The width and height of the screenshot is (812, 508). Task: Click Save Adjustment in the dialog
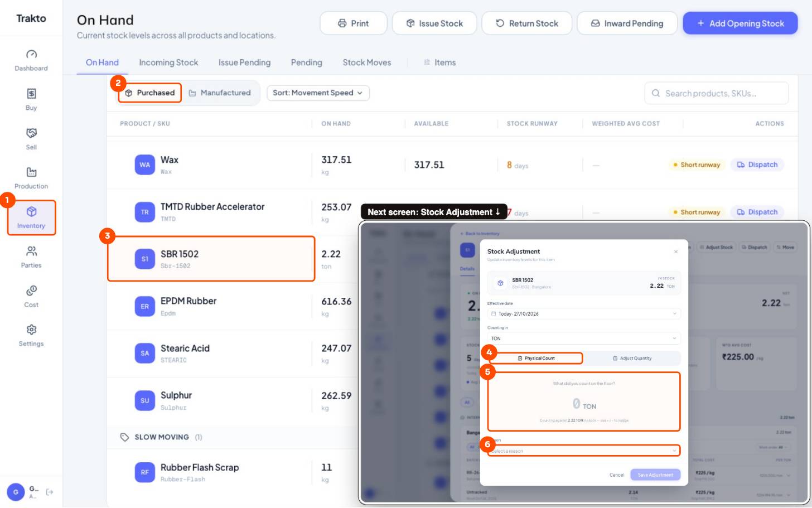tap(655, 475)
